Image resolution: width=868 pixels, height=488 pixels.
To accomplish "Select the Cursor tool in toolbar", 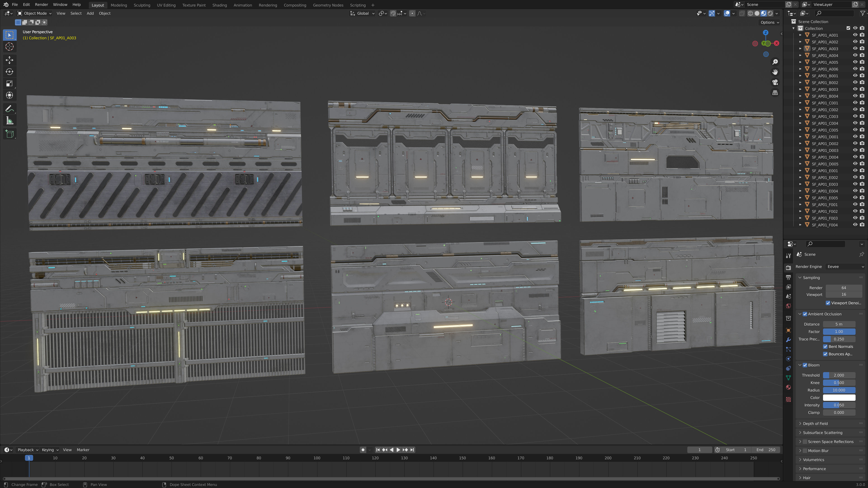I will [9, 47].
